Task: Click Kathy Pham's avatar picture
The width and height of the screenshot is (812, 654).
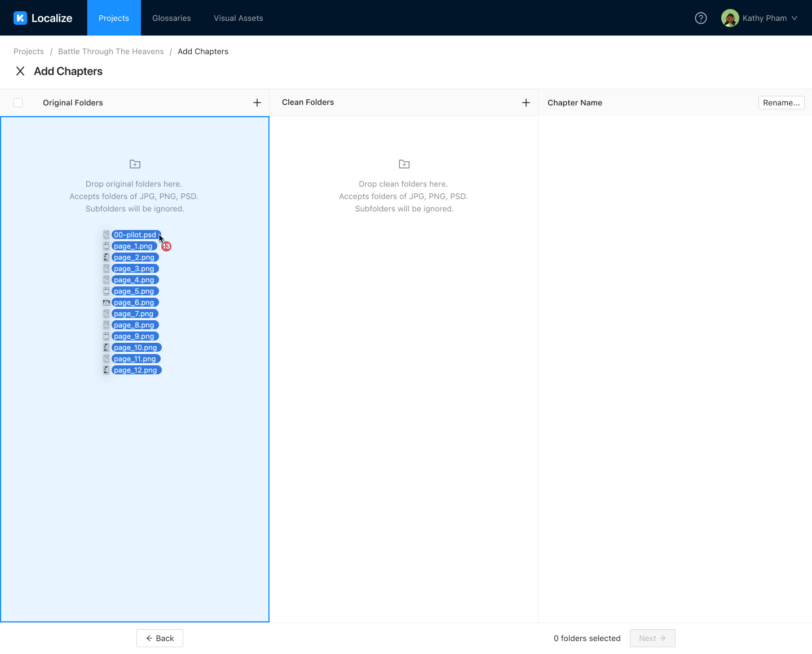Action: 730,18
